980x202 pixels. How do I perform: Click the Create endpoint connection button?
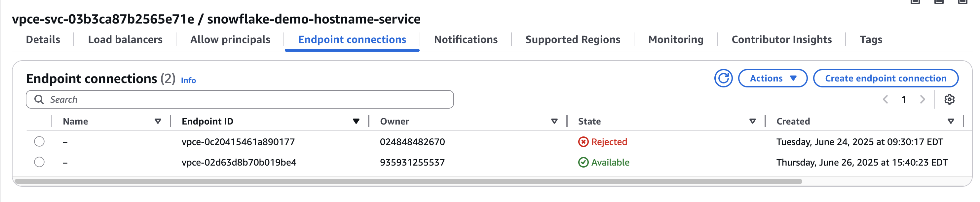click(886, 78)
